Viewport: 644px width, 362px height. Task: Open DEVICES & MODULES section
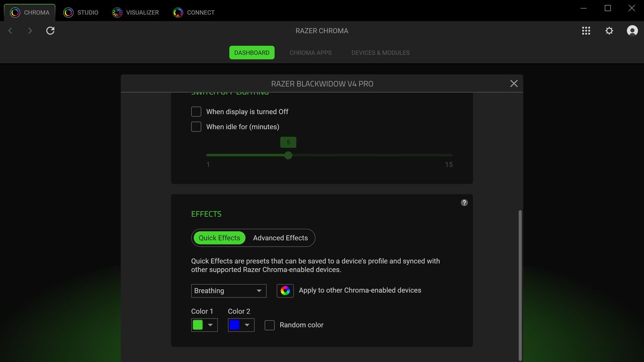coord(380,53)
